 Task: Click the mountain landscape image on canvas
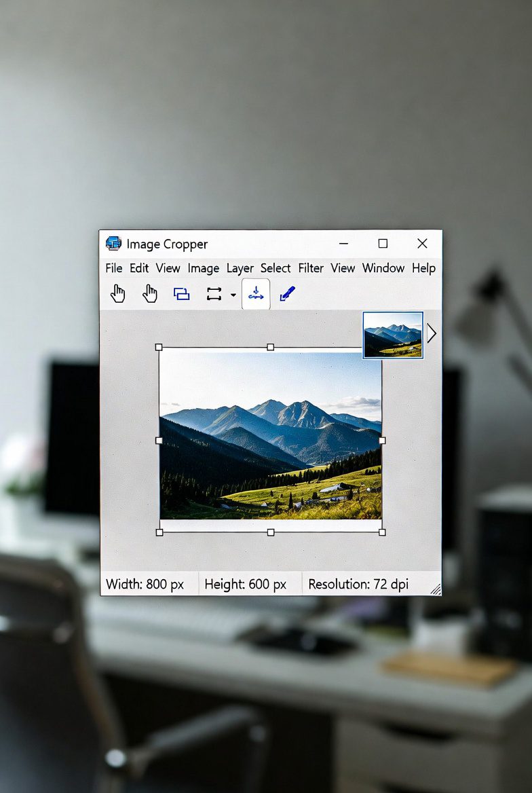click(x=271, y=435)
